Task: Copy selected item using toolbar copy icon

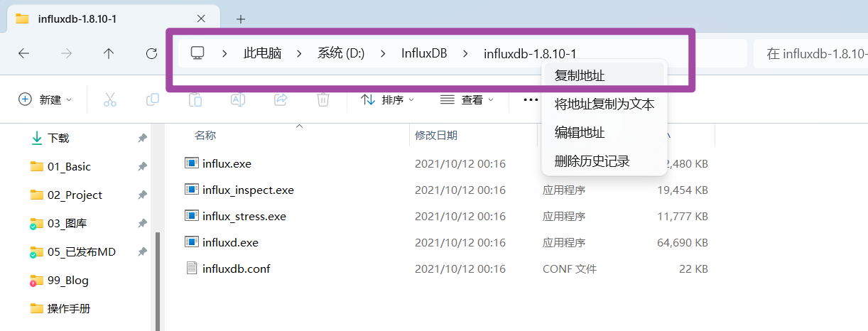Action: (x=152, y=99)
